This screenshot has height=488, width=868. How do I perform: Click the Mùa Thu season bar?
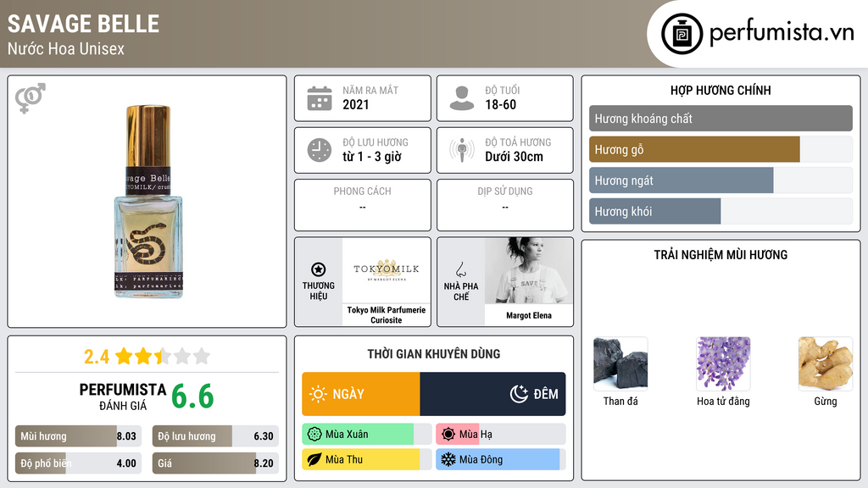(x=366, y=459)
